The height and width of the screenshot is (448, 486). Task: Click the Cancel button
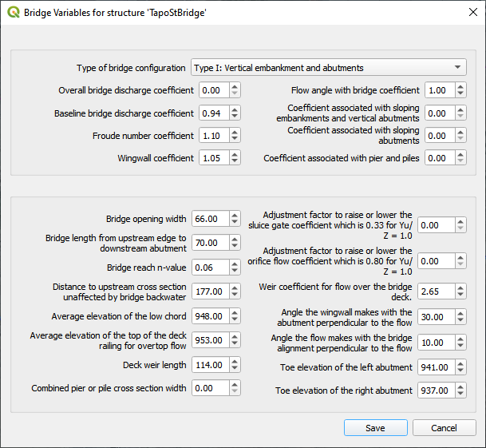[444, 428]
